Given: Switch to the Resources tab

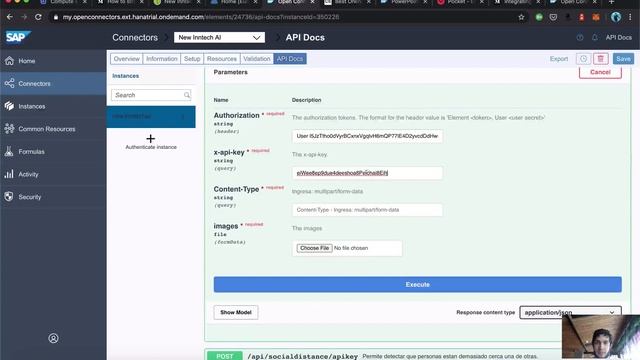Looking at the screenshot, I should tap(222, 59).
